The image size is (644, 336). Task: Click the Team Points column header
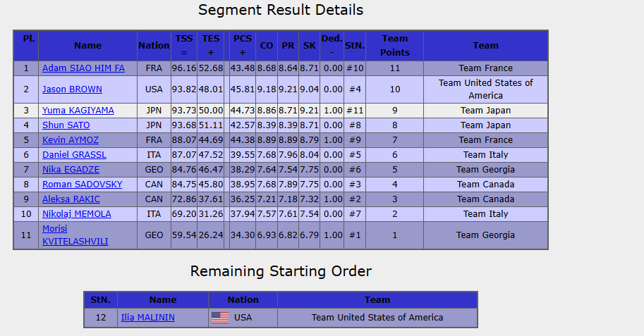394,45
